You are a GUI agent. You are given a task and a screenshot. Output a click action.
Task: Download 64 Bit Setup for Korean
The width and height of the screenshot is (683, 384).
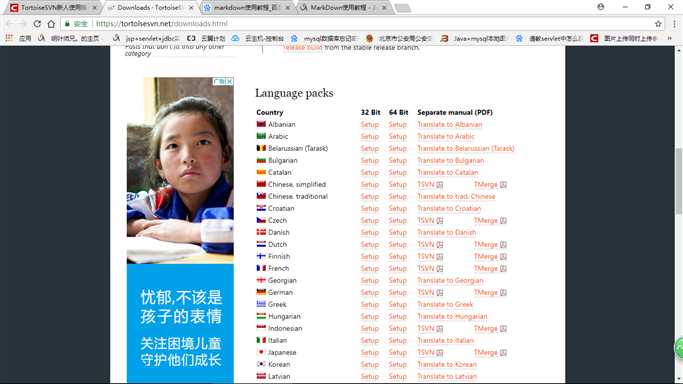tap(398, 364)
